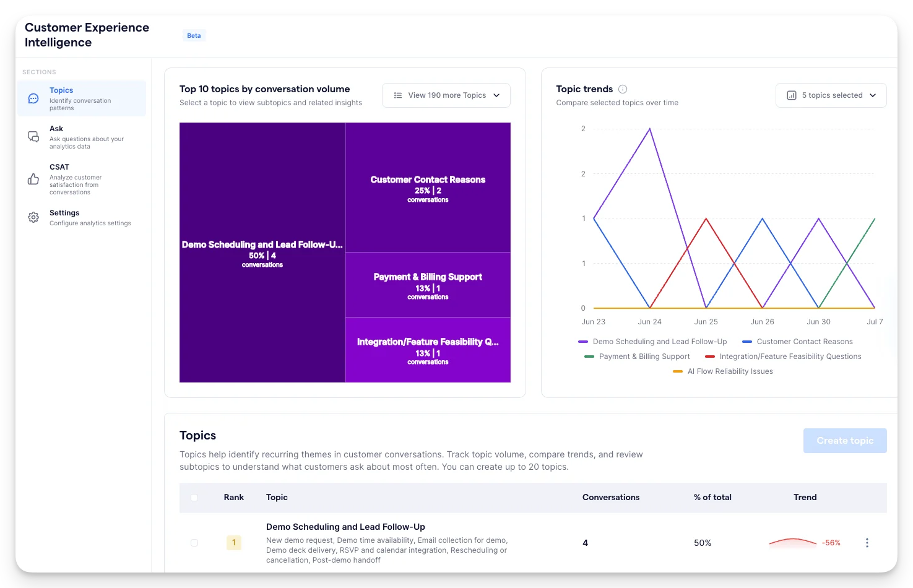
Task: Click the list icon beside View 190 more Topics
Action: pyautogui.click(x=398, y=95)
